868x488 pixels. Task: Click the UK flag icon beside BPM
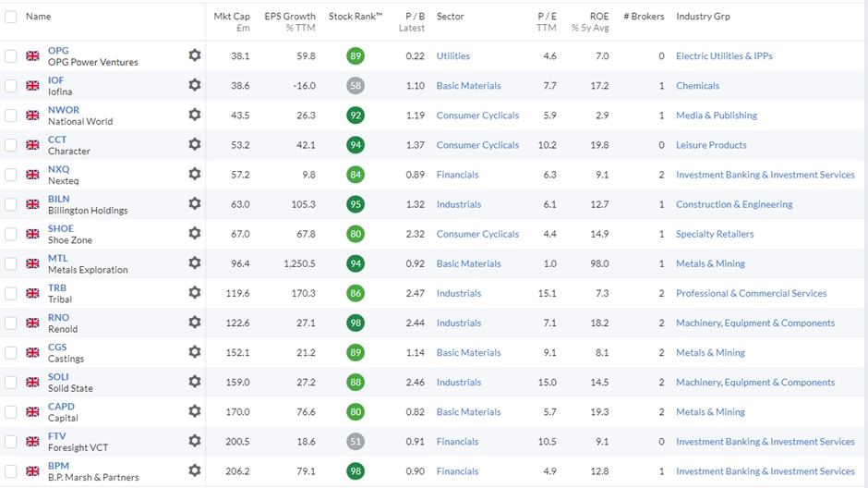click(x=32, y=471)
